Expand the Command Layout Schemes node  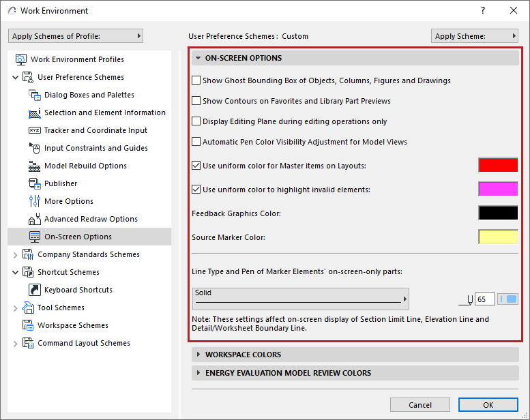coord(15,344)
